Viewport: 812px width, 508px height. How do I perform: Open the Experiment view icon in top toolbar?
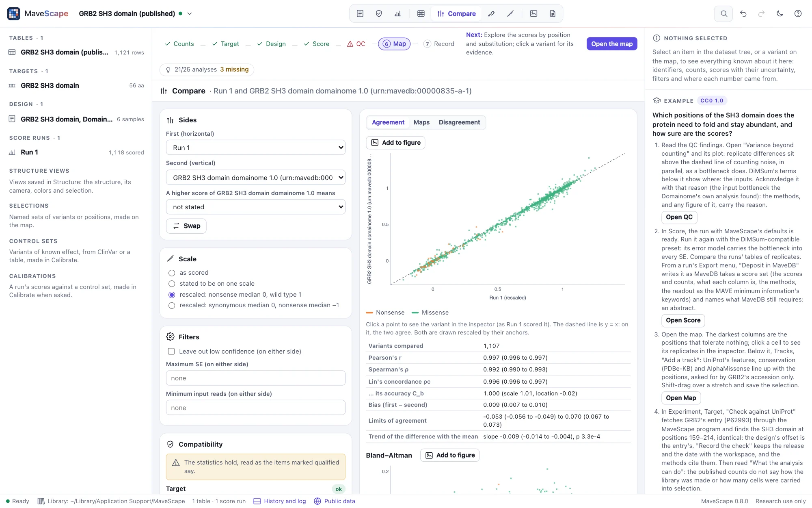coord(360,13)
